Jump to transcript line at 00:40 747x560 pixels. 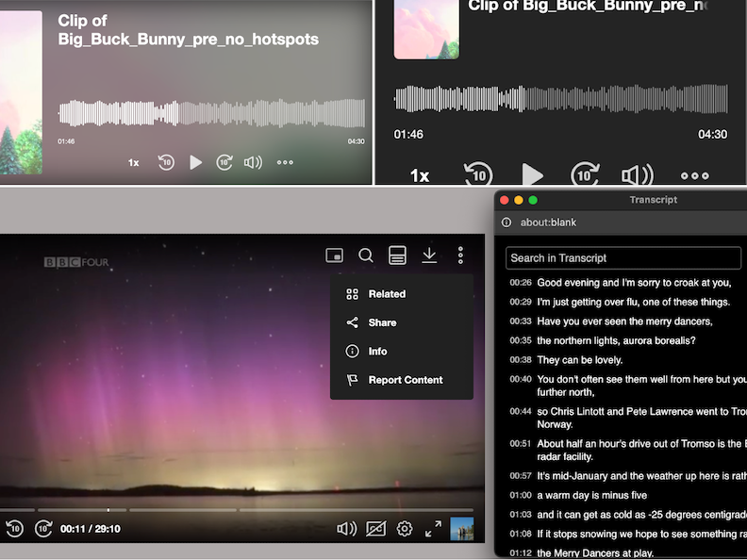[628, 386]
